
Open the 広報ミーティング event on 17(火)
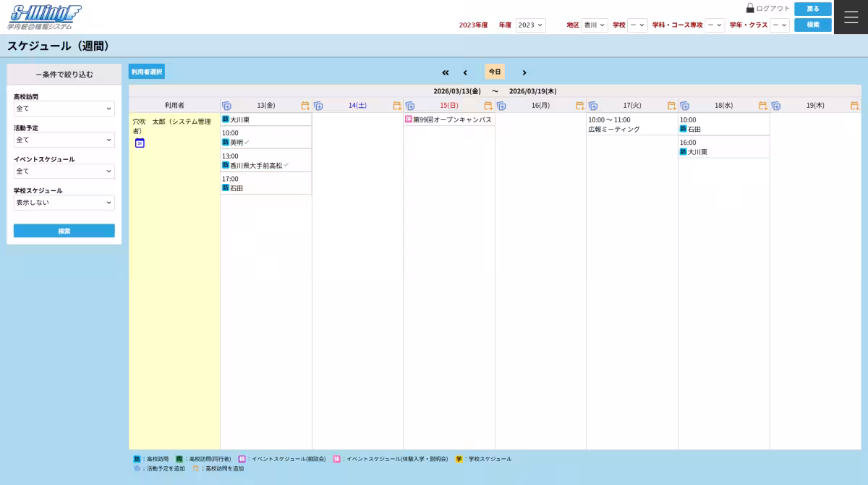(614, 130)
